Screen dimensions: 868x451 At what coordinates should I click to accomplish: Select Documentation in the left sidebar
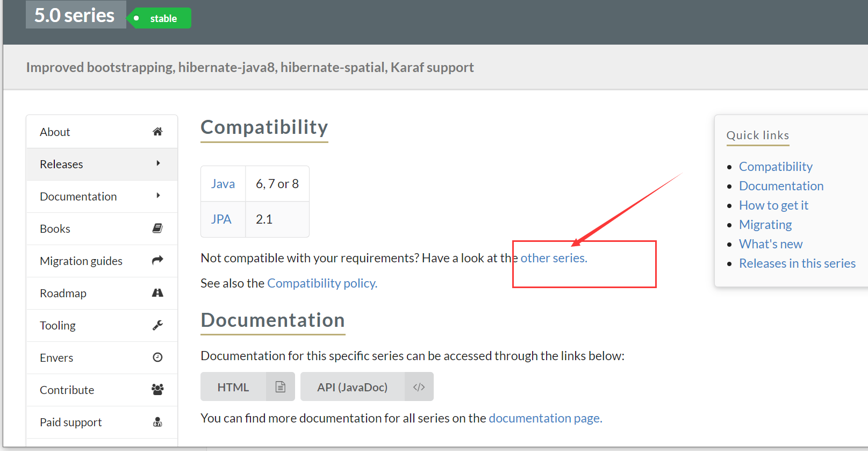point(102,196)
